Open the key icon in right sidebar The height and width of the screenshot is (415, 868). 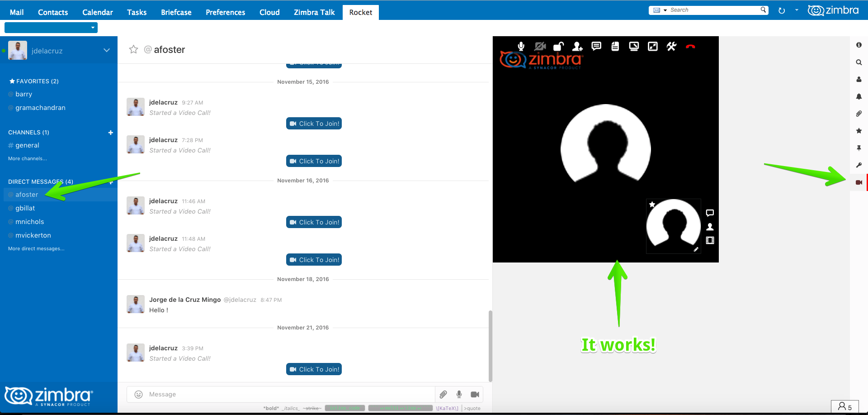tap(859, 165)
